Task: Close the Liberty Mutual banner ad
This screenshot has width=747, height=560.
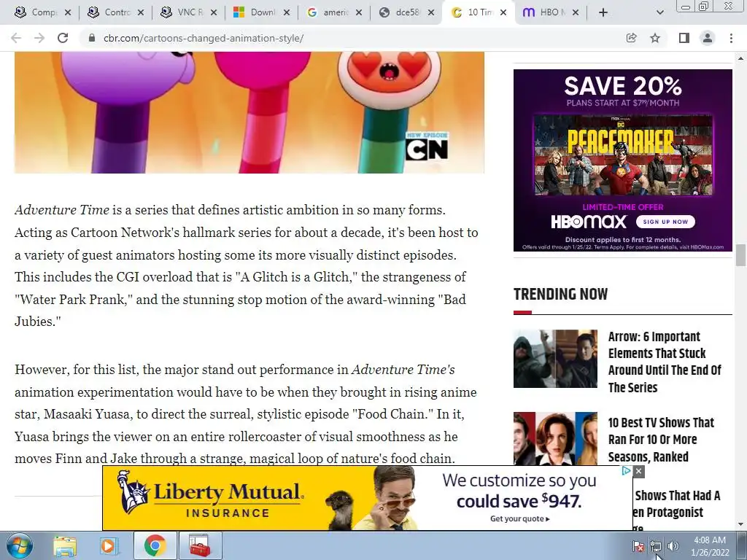Action: [x=638, y=472]
